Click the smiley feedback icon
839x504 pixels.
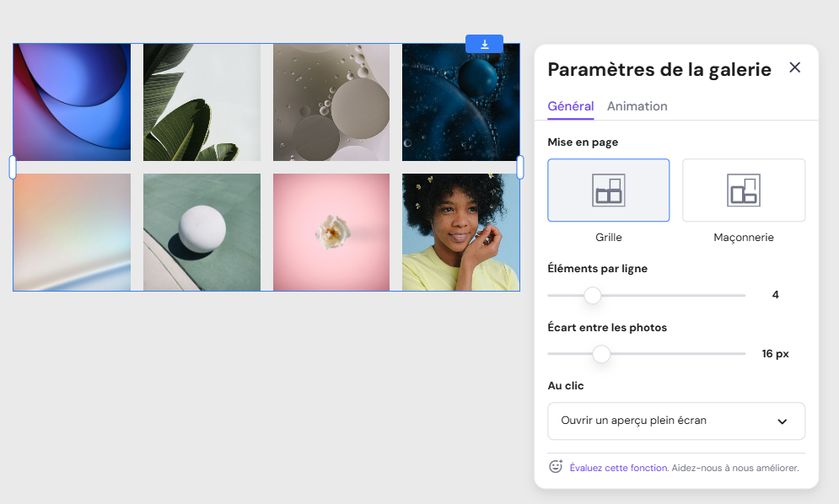click(x=555, y=465)
